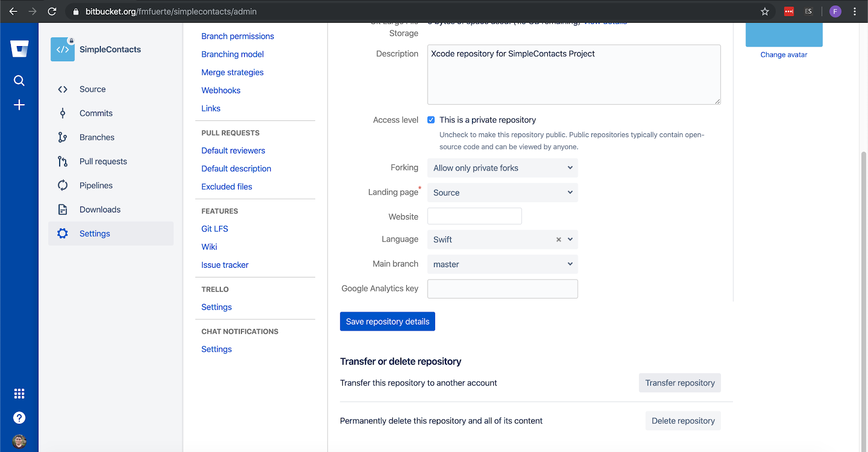Open search with the magnifier icon
Viewport: 868px width, 452px height.
[x=20, y=81]
